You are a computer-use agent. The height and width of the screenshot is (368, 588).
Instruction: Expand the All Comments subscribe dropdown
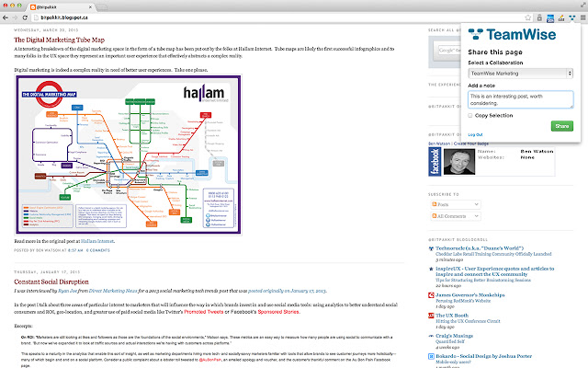pos(456,216)
